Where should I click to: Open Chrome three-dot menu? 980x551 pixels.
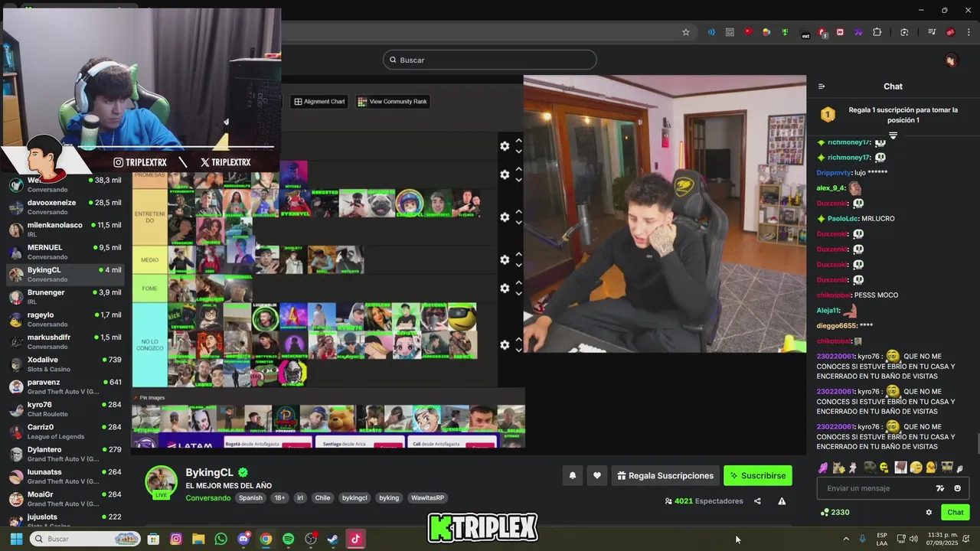969,32
